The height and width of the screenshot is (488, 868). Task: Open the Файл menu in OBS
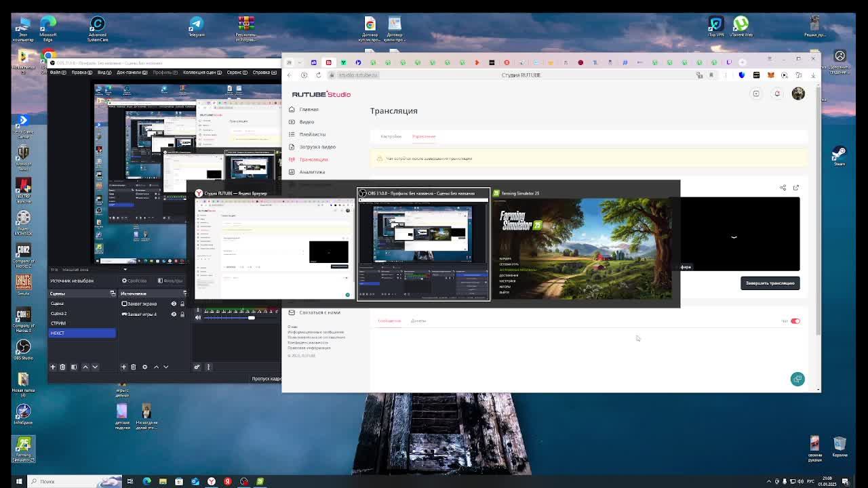[x=58, y=73]
